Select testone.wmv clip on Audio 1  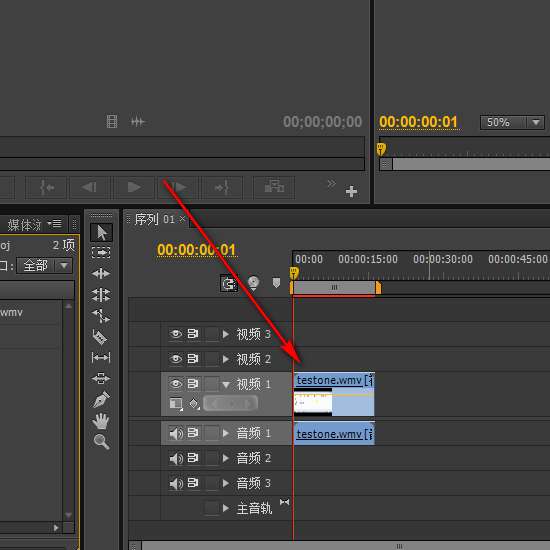(334, 434)
